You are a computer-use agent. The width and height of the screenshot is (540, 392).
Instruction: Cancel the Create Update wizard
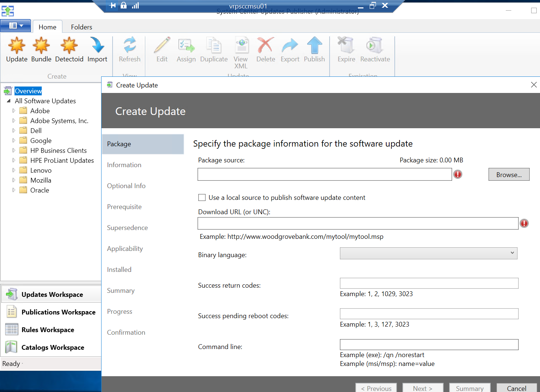click(516, 388)
